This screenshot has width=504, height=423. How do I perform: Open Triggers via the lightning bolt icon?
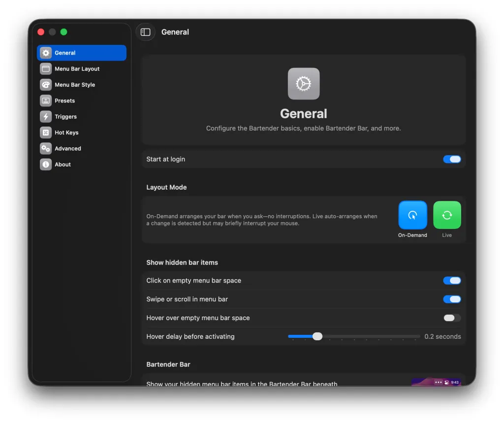pos(46,116)
